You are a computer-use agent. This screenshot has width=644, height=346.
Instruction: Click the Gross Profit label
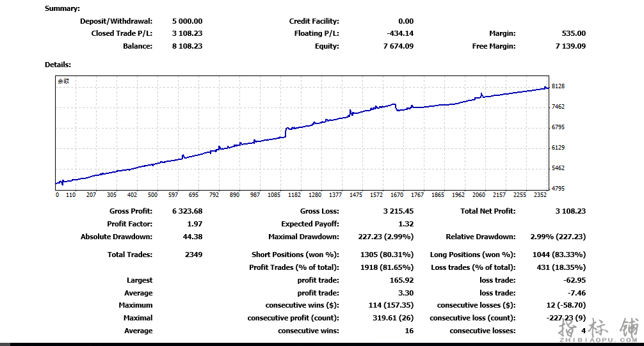(131, 211)
